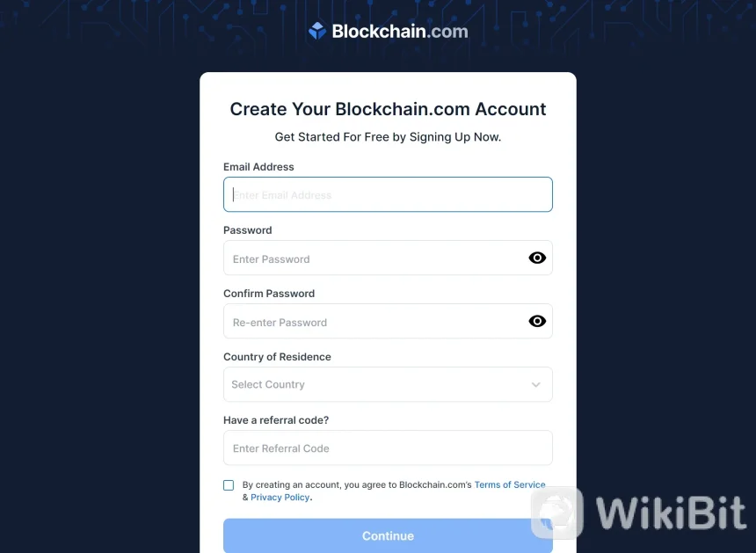Screen dimensions: 756x553
Task: Click the 'Have a referral code?' label
Action: (x=276, y=420)
